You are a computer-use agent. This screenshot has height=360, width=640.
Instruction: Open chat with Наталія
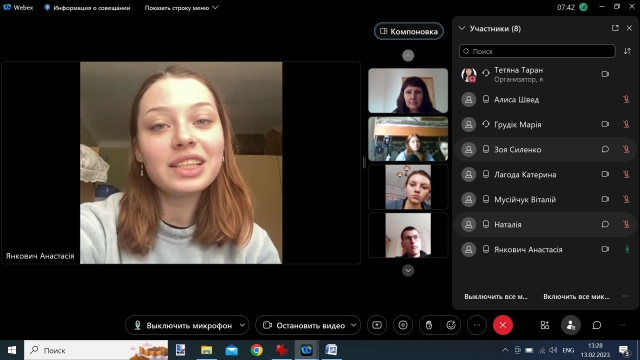(605, 224)
